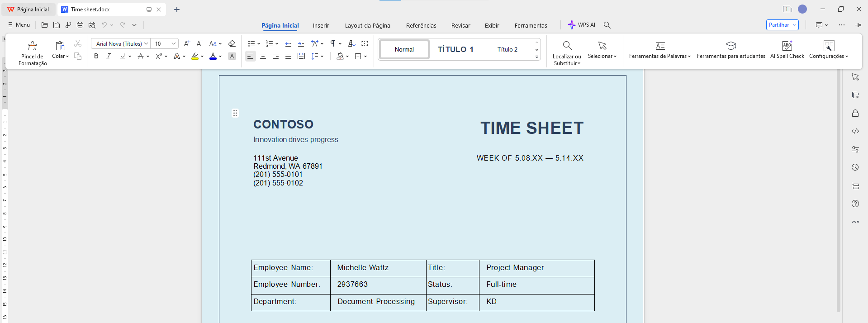This screenshot has height=323, width=868.
Task: Align paragraph text to the right
Action: pyautogui.click(x=275, y=56)
